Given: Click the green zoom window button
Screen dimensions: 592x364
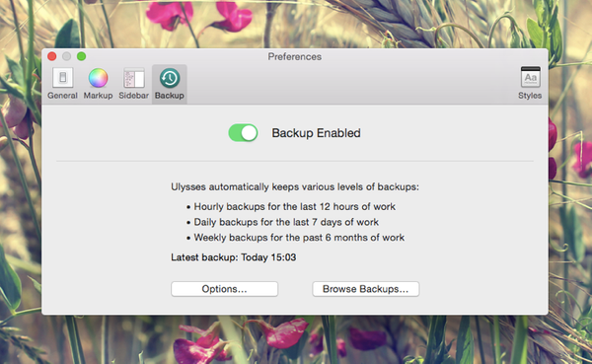Looking at the screenshot, I should [81, 56].
